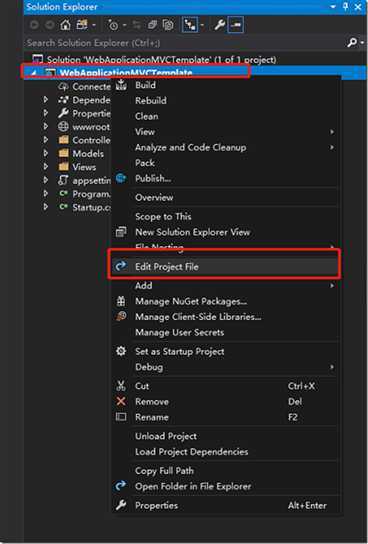
Task: Expand the Models folder node
Action: tap(45, 153)
